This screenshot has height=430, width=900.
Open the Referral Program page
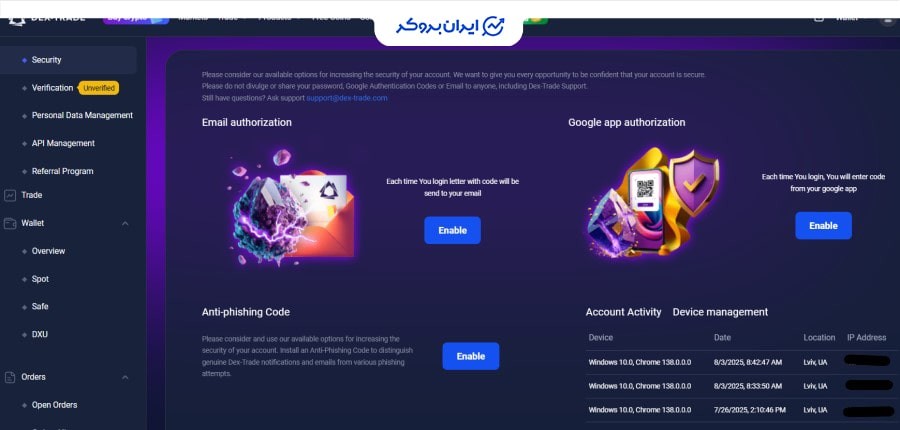tap(63, 171)
